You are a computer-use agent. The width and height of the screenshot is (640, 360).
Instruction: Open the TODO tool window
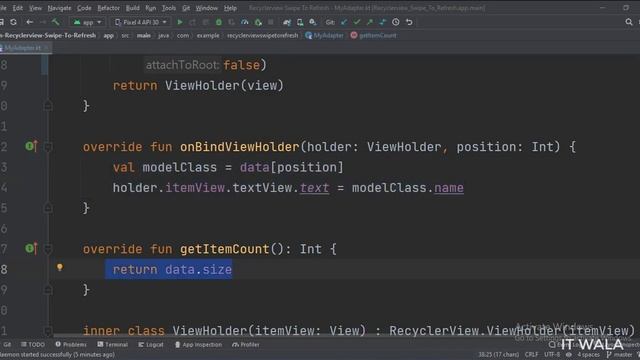point(33,344)
